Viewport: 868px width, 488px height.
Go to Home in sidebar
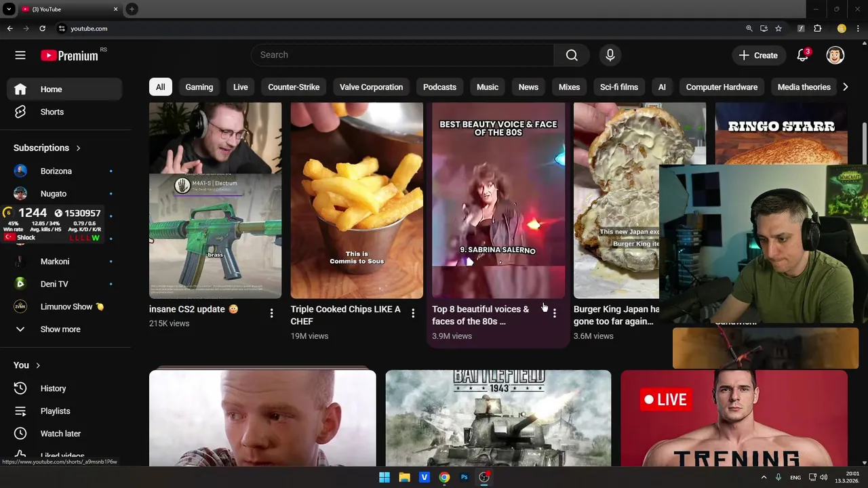pos(65,89)
